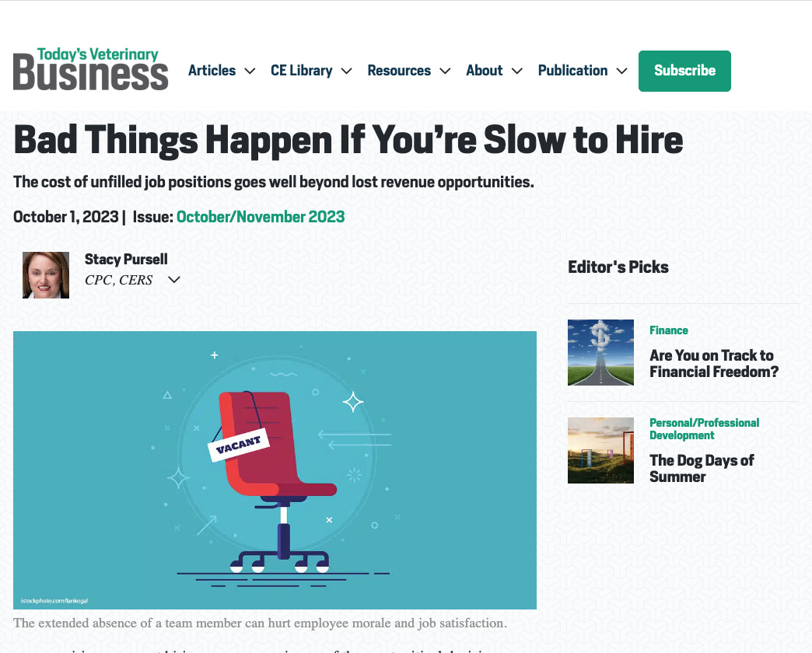Open Are You on Track to Financial Freedom

tap(713, 363)
